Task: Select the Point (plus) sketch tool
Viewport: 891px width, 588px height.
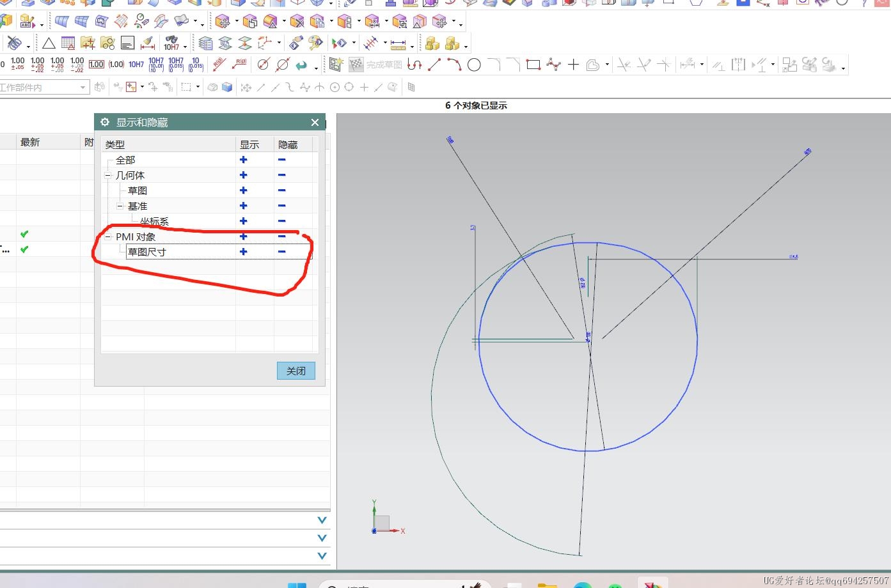Action: pos(573,65)
